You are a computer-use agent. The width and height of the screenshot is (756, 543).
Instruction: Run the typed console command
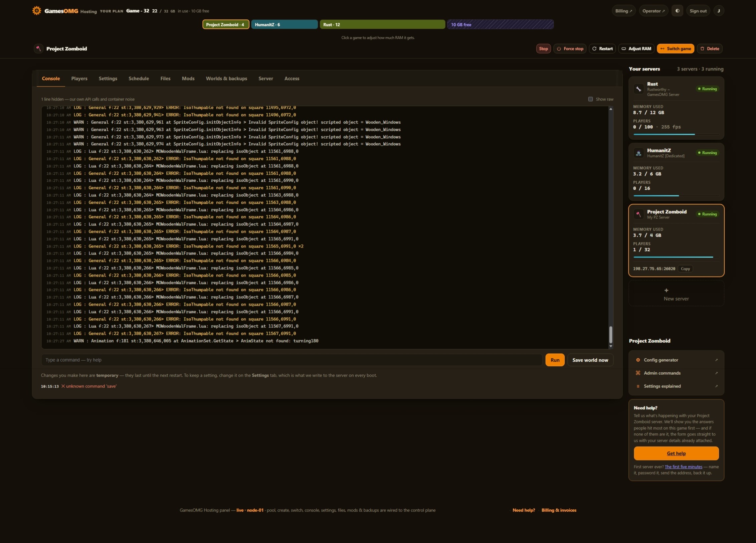tap(555, 360)
